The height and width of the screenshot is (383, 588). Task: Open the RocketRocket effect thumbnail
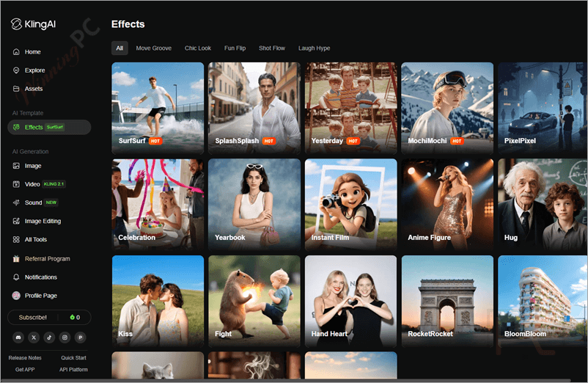447,302
